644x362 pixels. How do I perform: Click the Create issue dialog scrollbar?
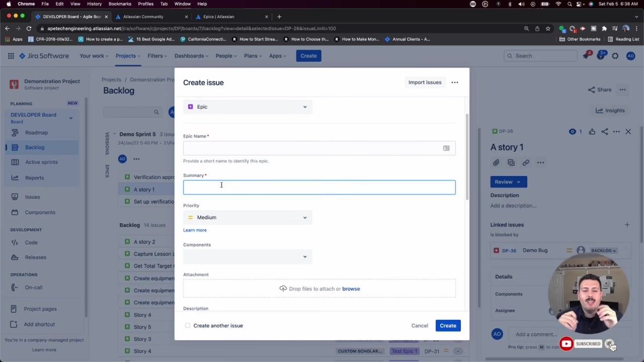466,156
